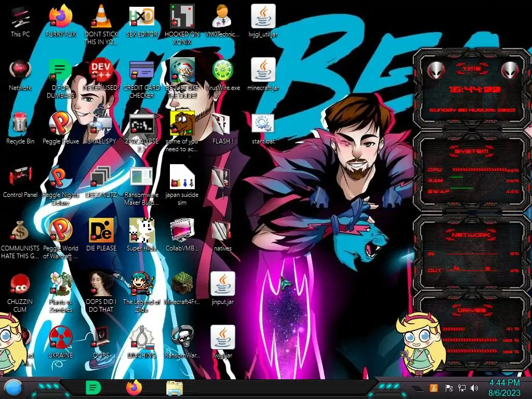Click the NETWORK widget header
532x399 pixels.
[x=471, y=235]
